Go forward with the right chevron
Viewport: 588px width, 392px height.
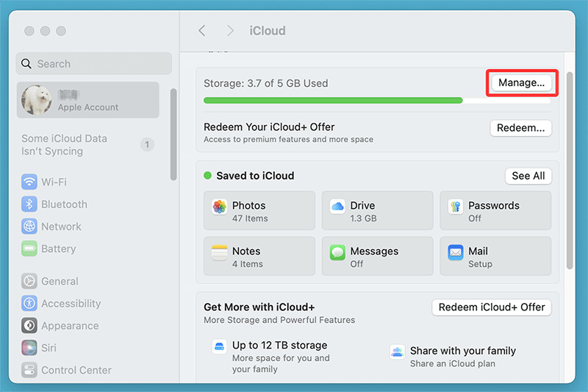coord(230,30)
